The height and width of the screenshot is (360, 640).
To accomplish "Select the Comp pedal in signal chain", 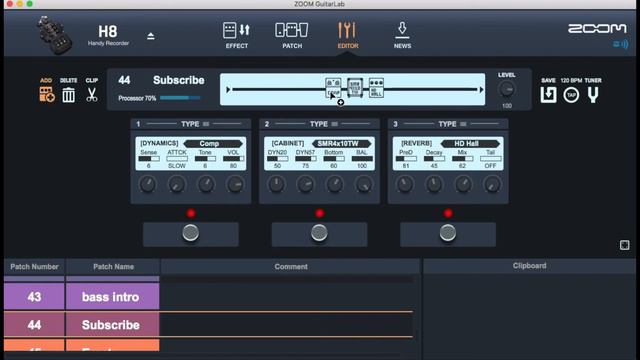I will (333, 88).
